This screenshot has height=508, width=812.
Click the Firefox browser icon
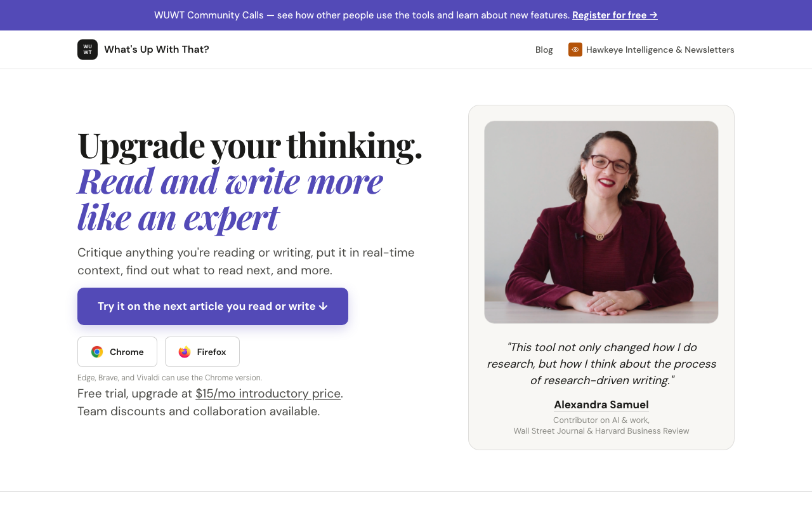(185, 352)
